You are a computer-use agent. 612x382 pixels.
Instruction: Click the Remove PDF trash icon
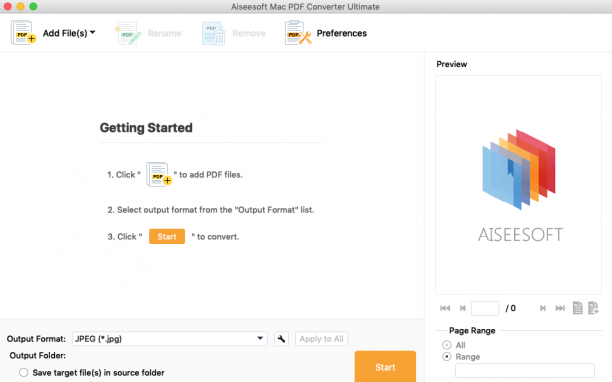tap(213, 33)
